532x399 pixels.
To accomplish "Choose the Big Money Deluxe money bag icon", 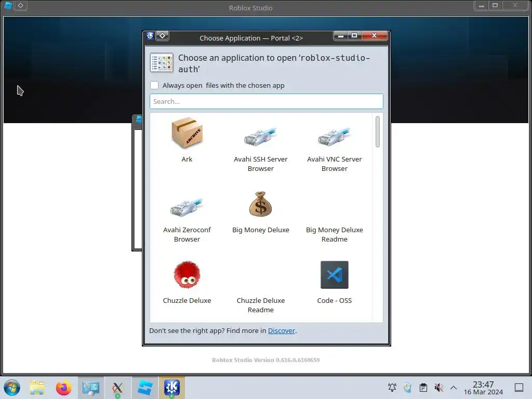I will pyautogui.click(x=261, y=204).
